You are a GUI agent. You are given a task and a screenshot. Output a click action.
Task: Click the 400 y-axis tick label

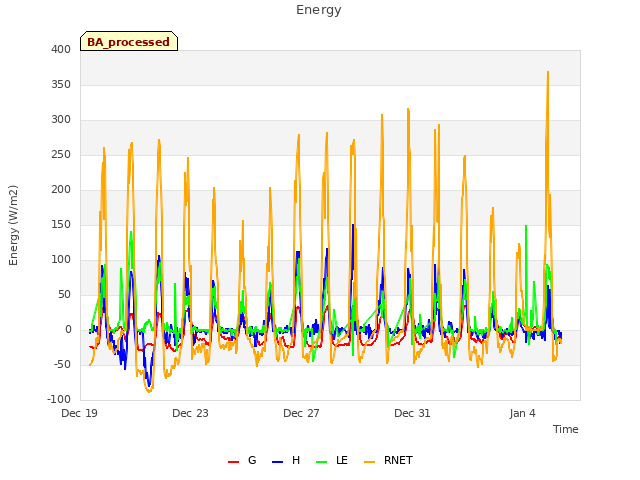click(x=61, y=49)
